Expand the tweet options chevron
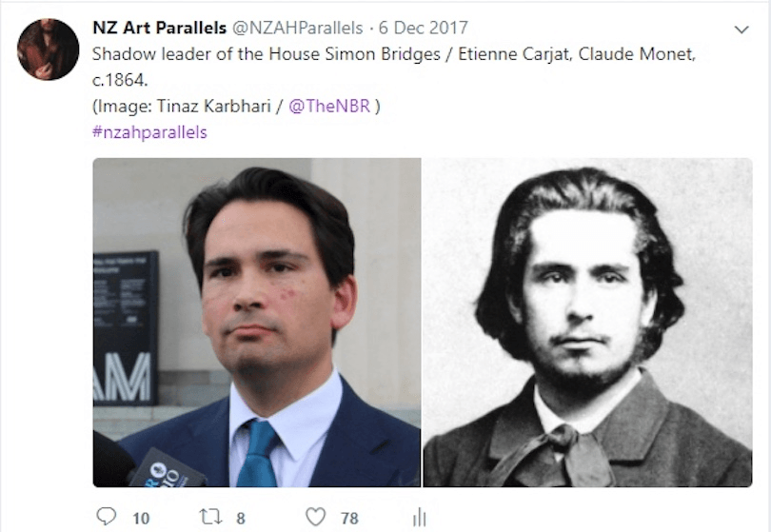Image resolution: width=771 pixels, height=532 pixels. (x=741, y=30)
